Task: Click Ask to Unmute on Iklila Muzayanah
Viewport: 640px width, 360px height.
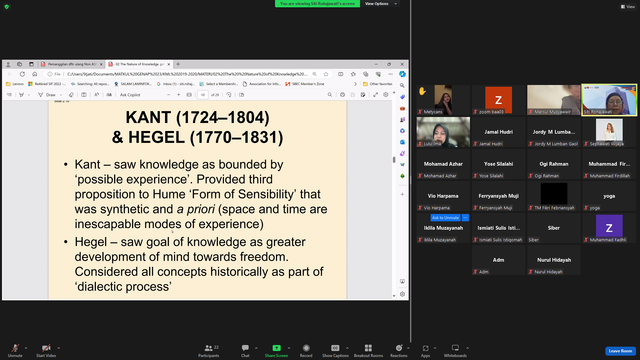Action: [x=445, y=218]
